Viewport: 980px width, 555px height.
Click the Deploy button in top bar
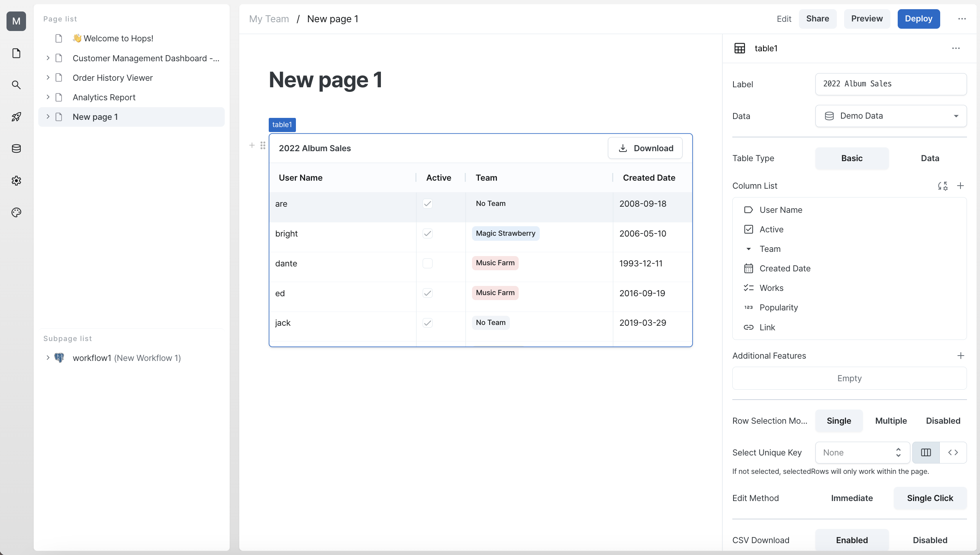point(918,18)
